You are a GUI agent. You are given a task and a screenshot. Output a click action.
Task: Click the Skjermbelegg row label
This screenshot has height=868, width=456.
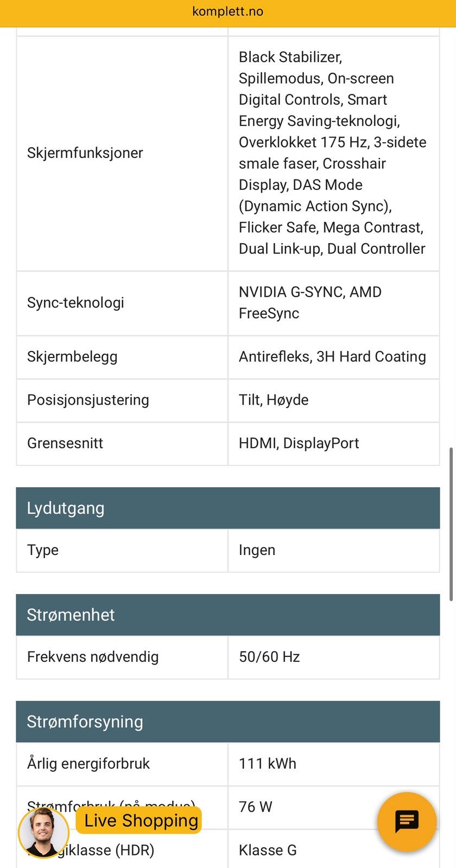(72, 356)
